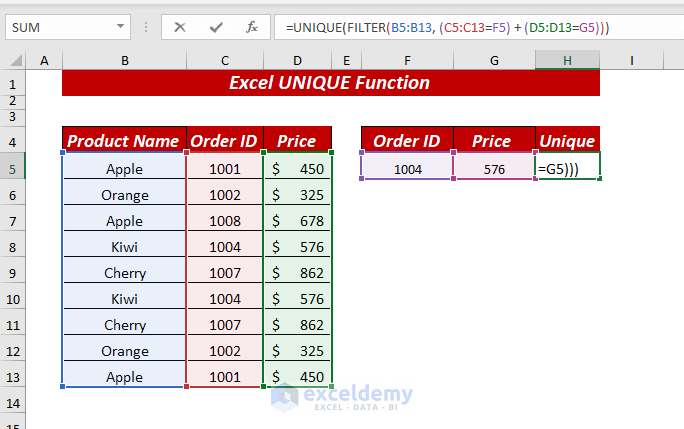
Task: Click the Excel UNIQUE Function title cell
Action: (x=331, y=83)
